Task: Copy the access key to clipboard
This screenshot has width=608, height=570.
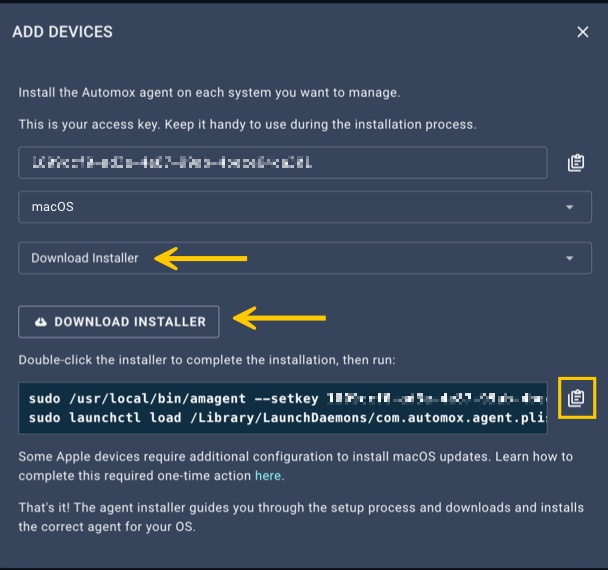Action: tap(576, 163)
